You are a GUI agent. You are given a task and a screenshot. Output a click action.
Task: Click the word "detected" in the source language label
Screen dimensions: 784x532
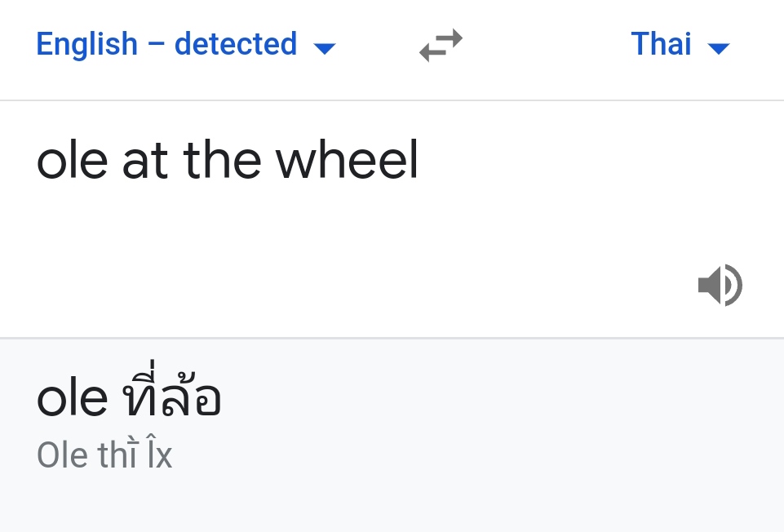click(235, 44)
